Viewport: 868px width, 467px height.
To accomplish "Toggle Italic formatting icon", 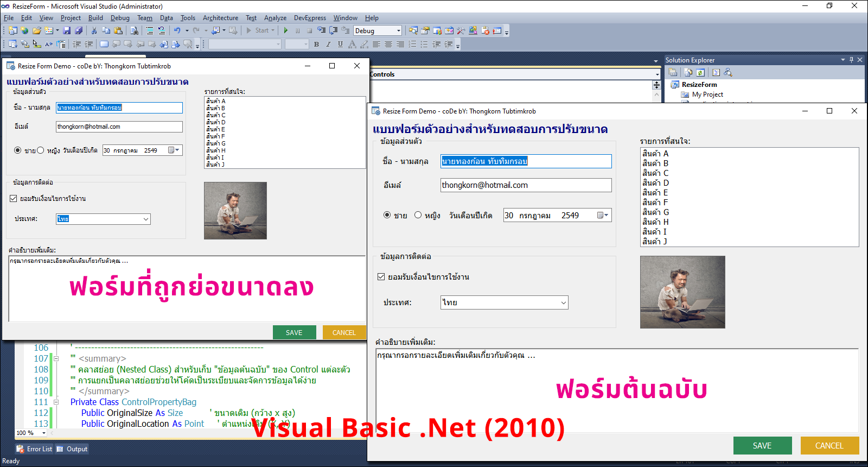I will 328,44.
